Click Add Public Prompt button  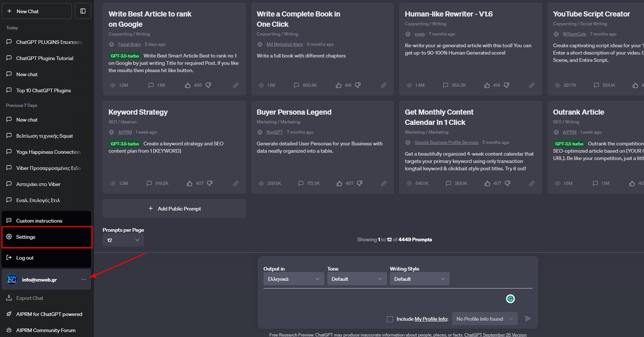pyautogui.click(x=174, y=209)
